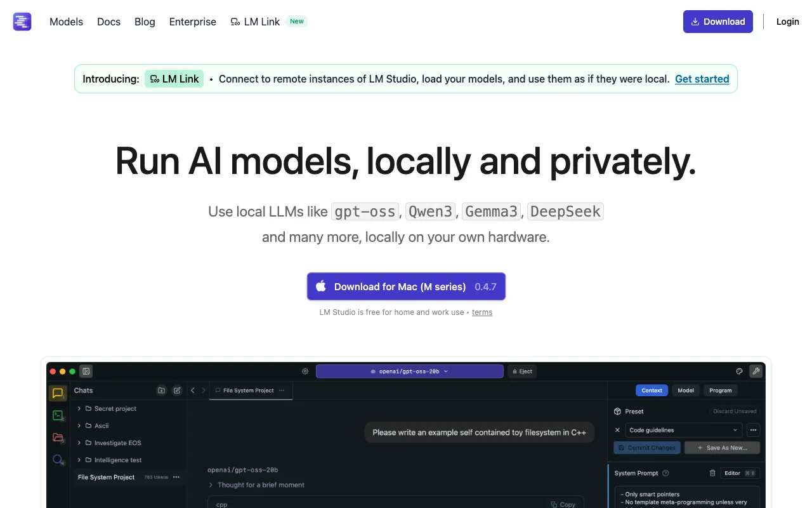Screen dimensions: 812x508
Task: Toggle the left sidebar panel icon
Action: tap(86, 371)
